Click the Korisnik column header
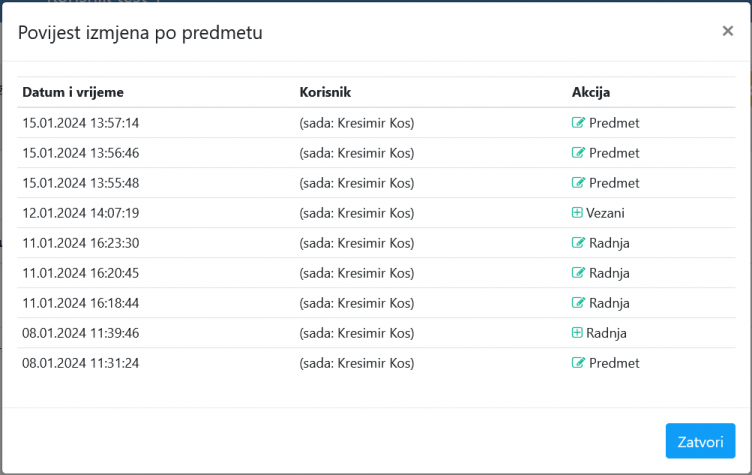The image size is (752, 475). [325, 92]
